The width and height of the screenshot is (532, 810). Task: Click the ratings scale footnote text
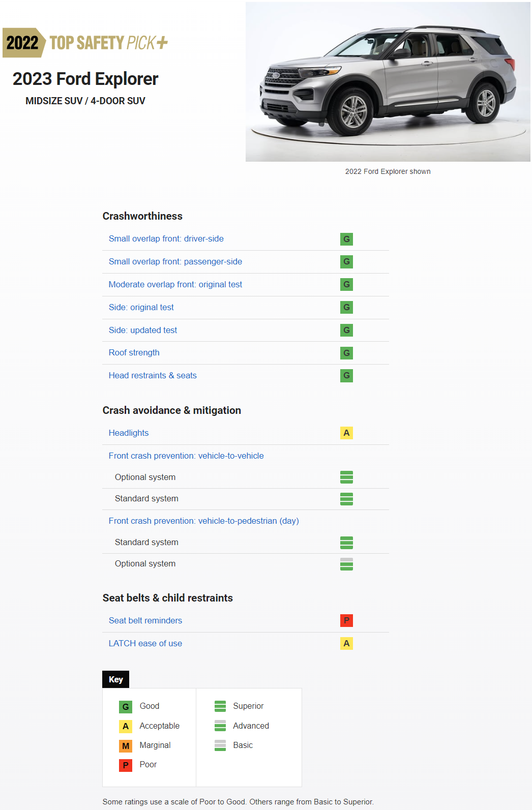coord(238,802)
